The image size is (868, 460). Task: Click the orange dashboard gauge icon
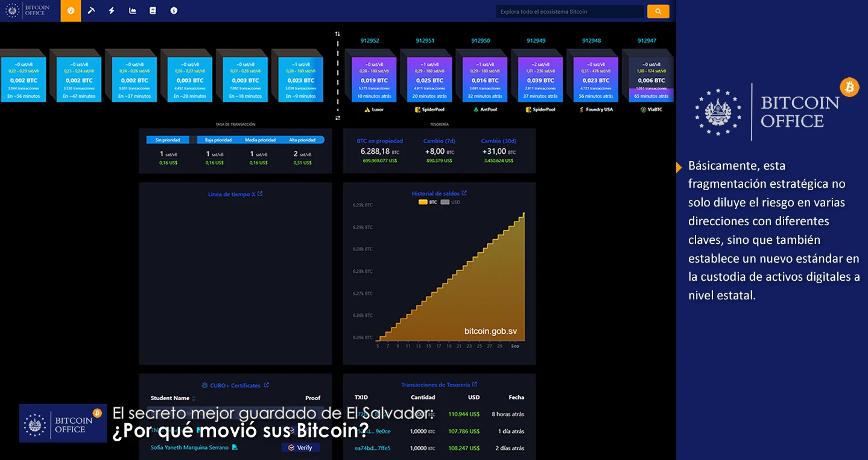(71, 10)
